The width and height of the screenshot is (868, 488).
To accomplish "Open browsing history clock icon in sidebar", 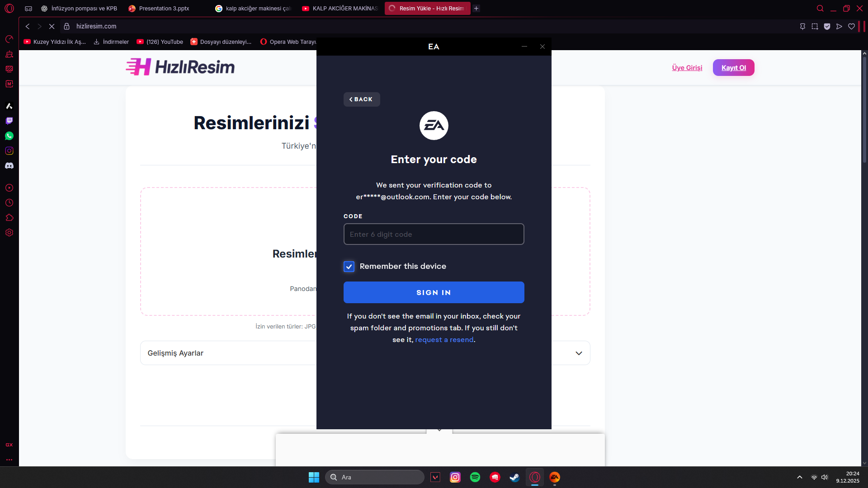I will [x=9, y=202].
